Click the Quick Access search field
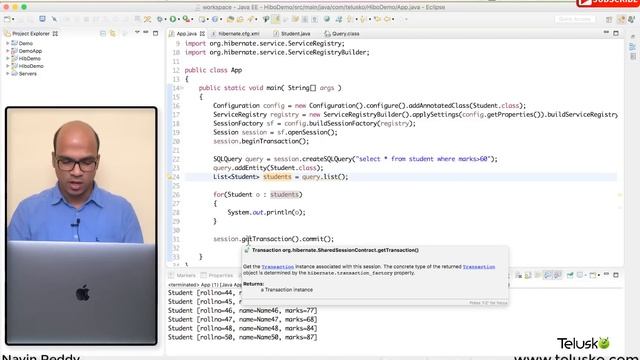The width and height of the screenshot is (640, 360). click(575, 19)
